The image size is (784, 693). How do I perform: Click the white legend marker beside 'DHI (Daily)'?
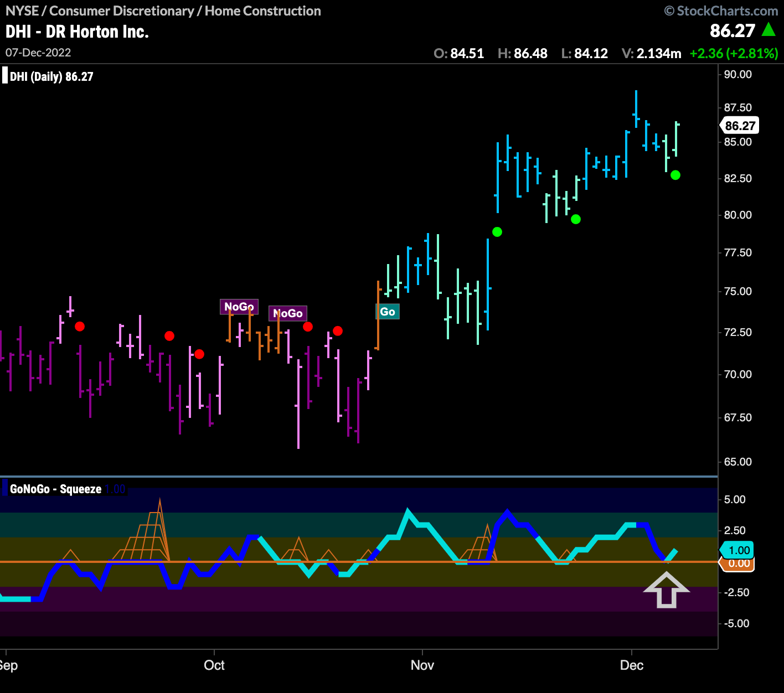click(5, 75)
